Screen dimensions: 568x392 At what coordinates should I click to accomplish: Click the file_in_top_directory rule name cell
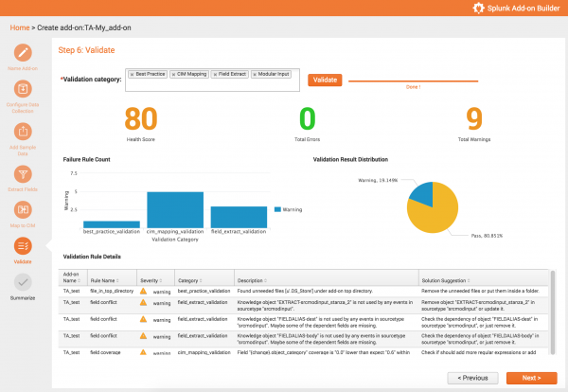coord(112,291)
